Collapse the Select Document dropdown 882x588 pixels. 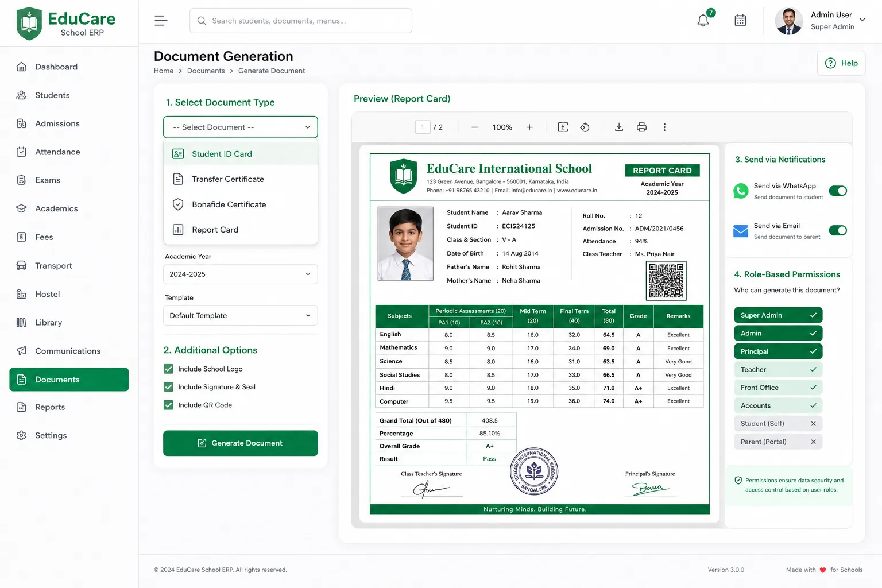[241, 127]
